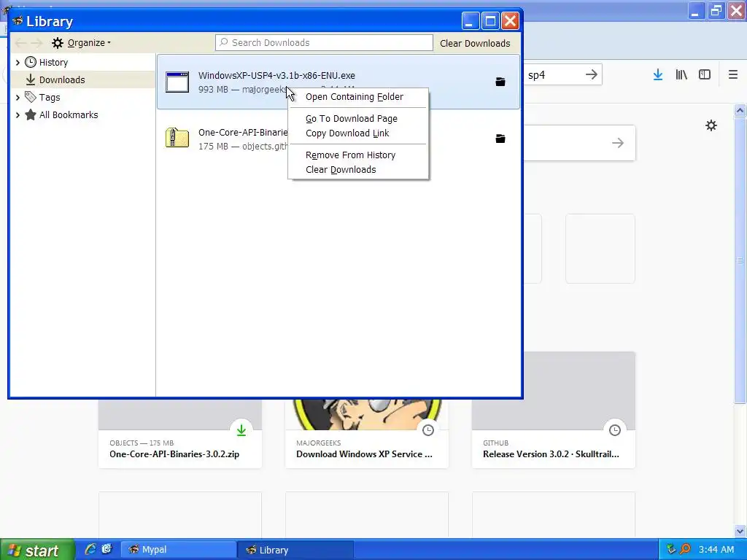747x560 pixels.
Task: Click history clock badge on MajorGeeks card
Action: [428, 430]
